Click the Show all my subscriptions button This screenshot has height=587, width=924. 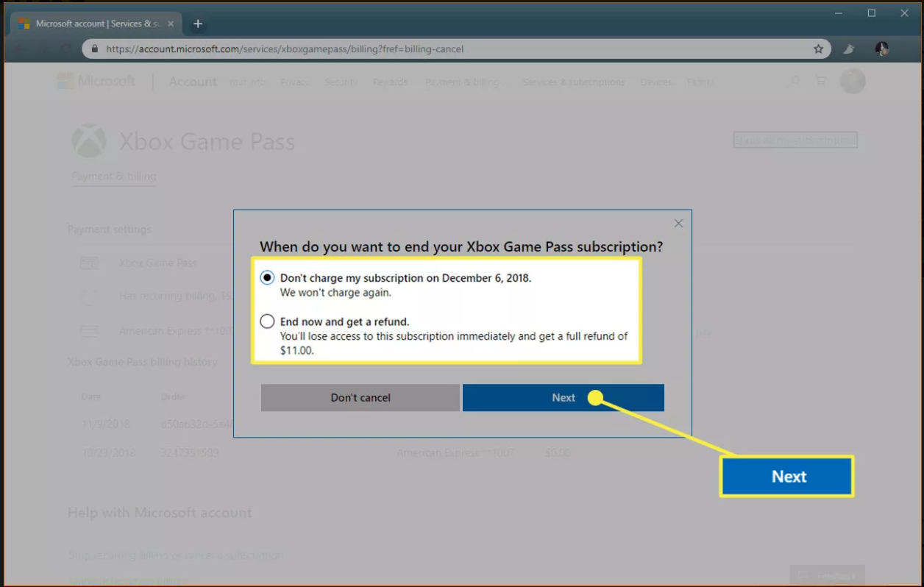[x=795, y=140]
